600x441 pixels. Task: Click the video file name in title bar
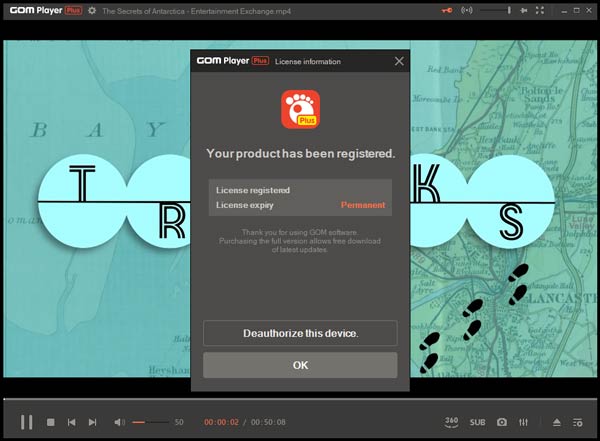pos(196,11)
